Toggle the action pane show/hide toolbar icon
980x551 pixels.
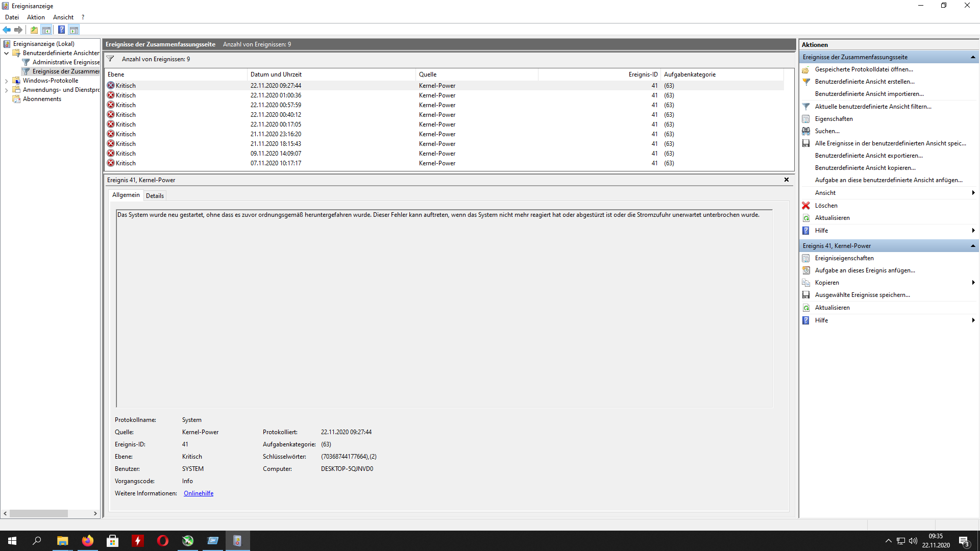(74, 30)
